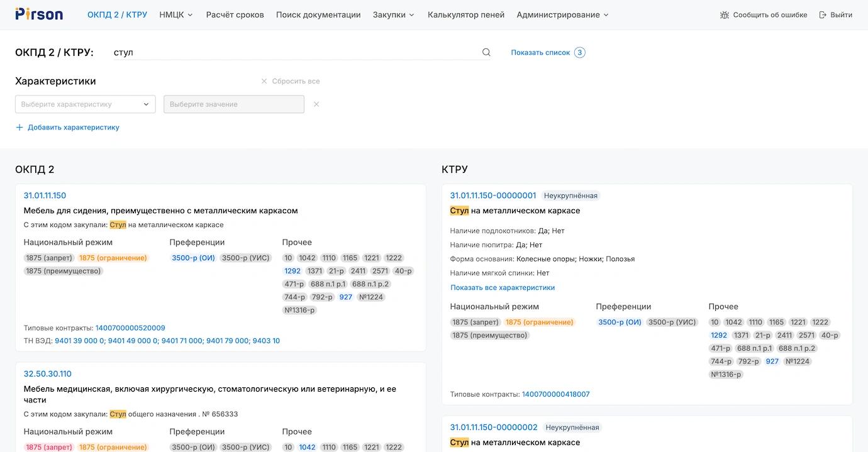This screenshot has height=452, width=868.
Task: Expand the Закупки menu
Action: 393,15
